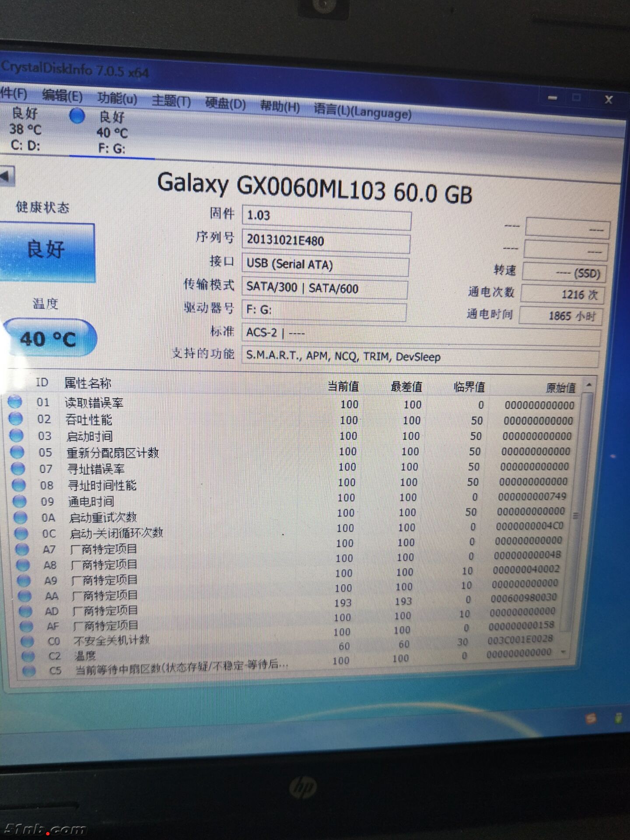Open the 编辑(E) menu
This screenshot has height=840, width=630.
click(62, 95)
